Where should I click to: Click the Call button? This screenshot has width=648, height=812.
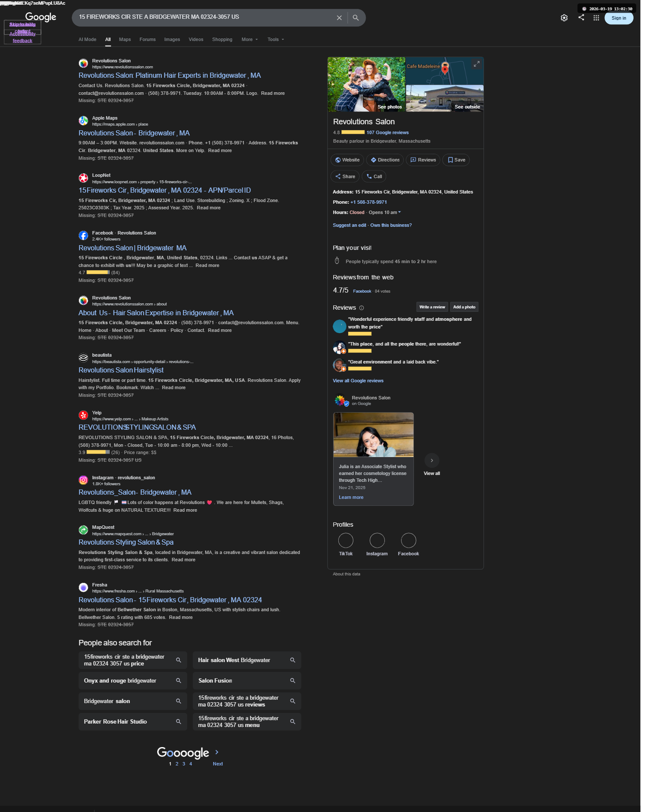point(374,177)
